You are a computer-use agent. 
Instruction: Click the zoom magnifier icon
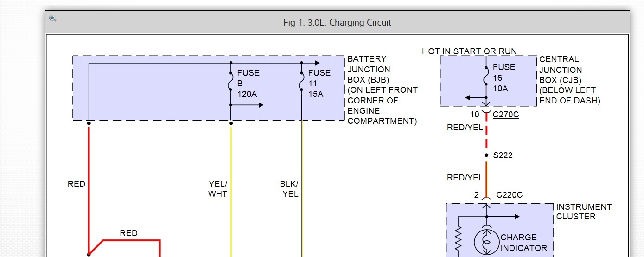pyautogui.click(x=53, y=19)
